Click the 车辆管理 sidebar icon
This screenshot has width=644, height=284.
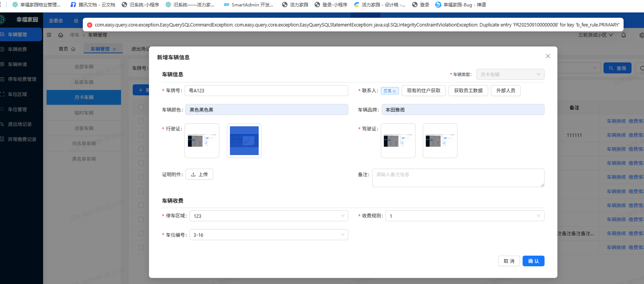(x=2, y=34)
